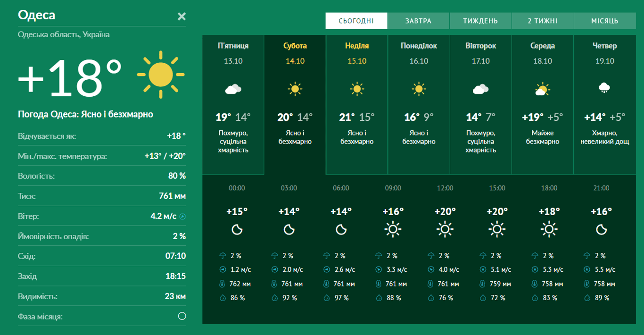The height and width of the screenshot is (335, 644).
Task: Select the Неділя 15.10 day card
Action: [357, 104]
